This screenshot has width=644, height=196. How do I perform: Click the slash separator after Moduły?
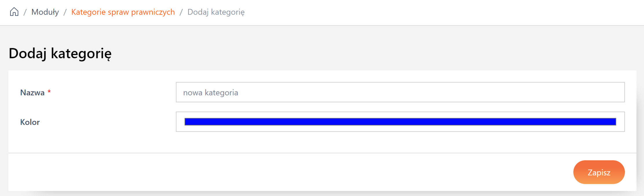(x=65, y=12)
